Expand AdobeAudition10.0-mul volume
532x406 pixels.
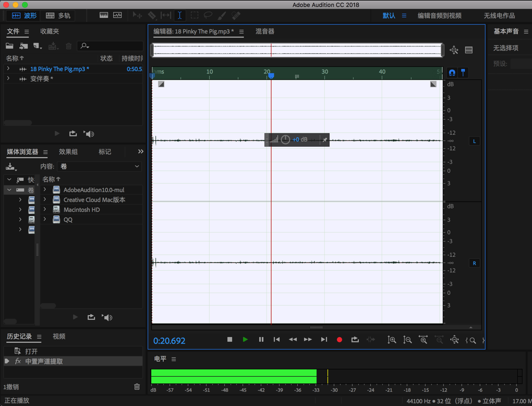tap(44, 189)
